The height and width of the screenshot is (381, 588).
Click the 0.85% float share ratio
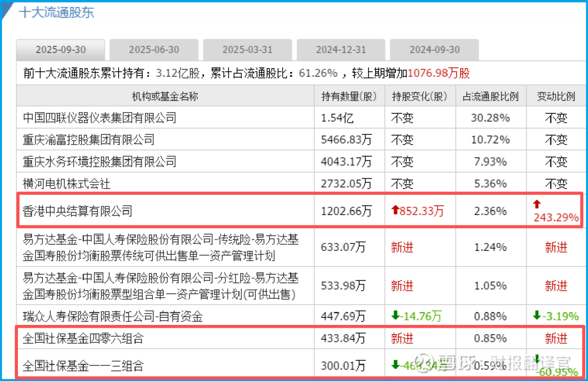pyautogui.click(x=490, y=338)
